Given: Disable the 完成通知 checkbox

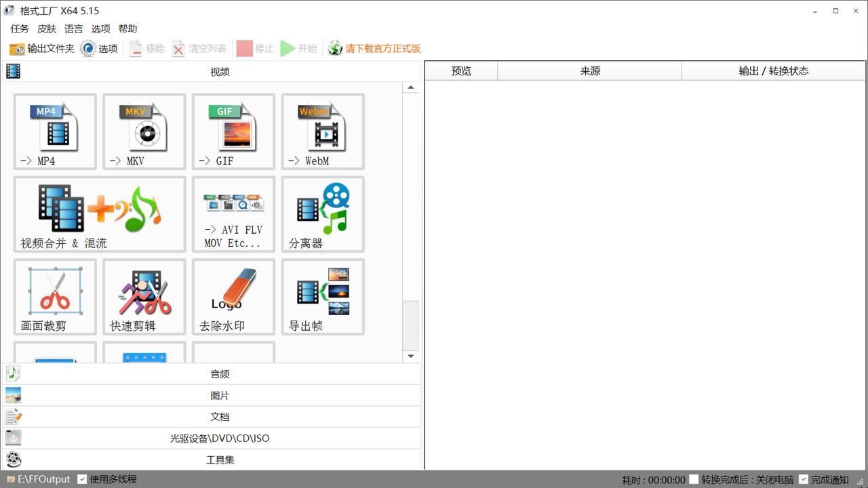Looking at the screenshot, I should tap(804, 479).
